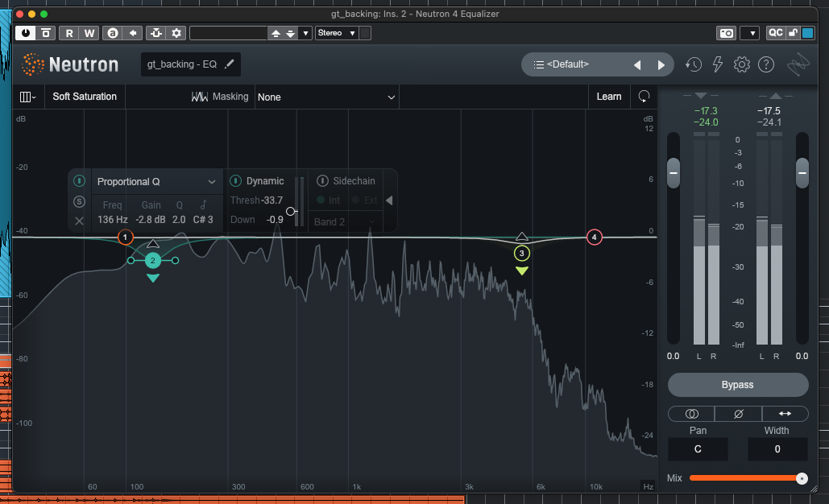Image resolution: width=829 pixels, height=504 pixels.
Task: Open the Band 2 sidechain source dropdown
Action: coord(346,222)
